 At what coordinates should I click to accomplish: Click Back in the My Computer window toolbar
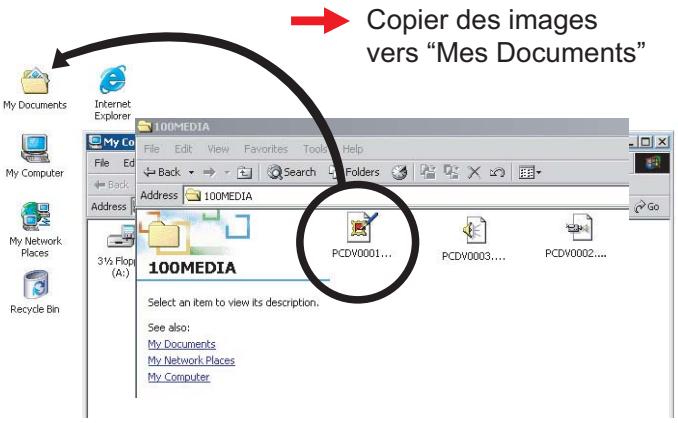click(x=112, y=185)
